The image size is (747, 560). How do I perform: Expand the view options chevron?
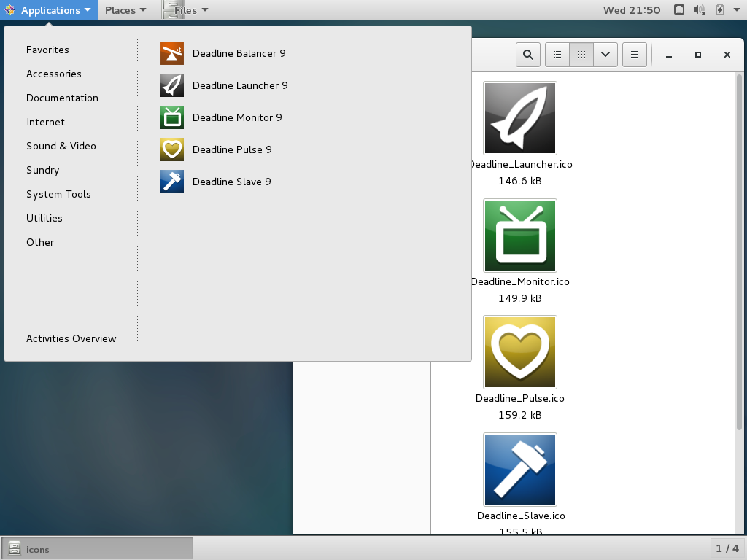click(605, 54)
